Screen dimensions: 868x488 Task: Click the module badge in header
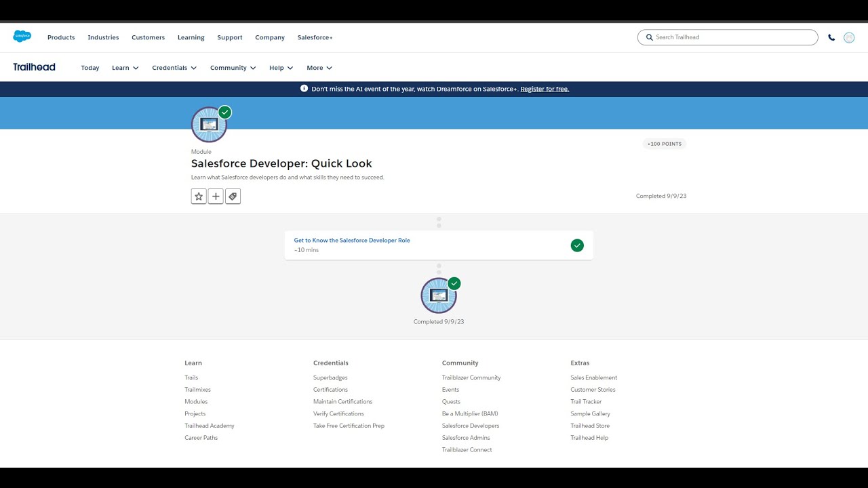pyautogui.click(x=209, y=125)
